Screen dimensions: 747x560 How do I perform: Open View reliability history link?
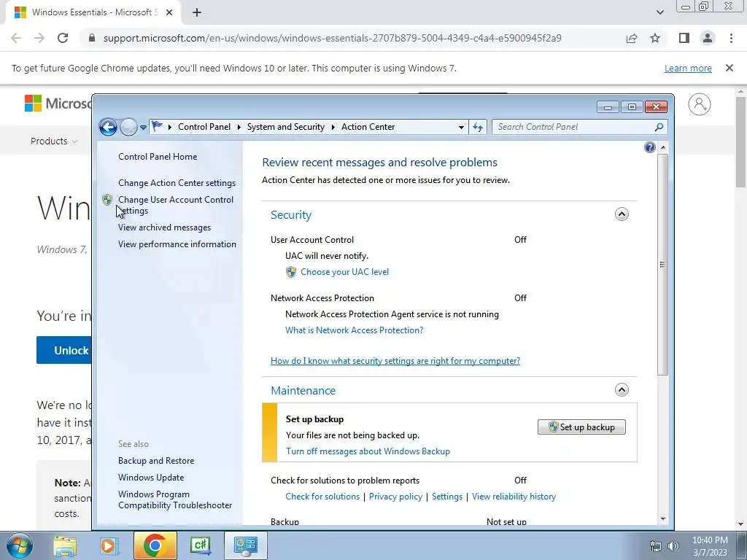(x=514, y=497)
